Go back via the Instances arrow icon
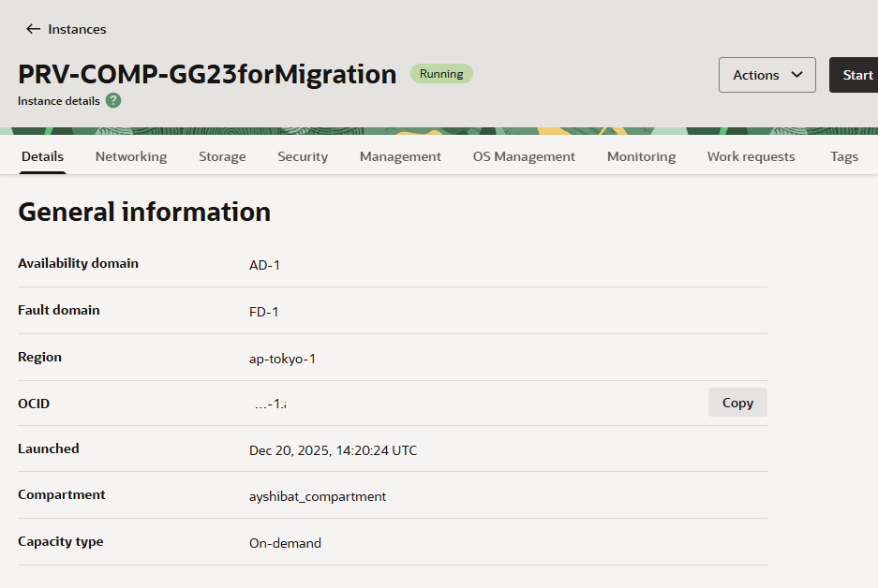The image size is (878, 588). (33, 29)
